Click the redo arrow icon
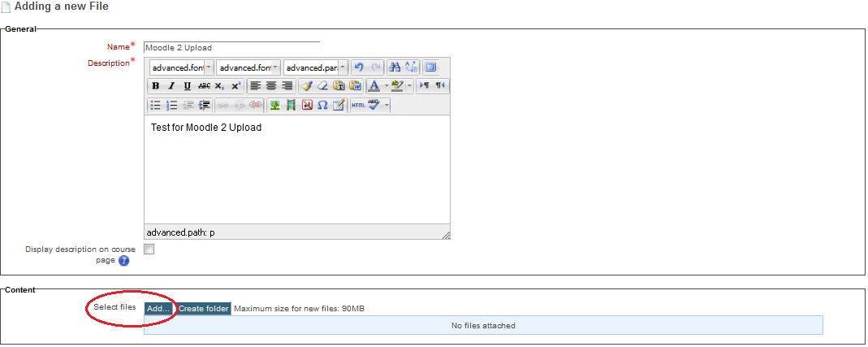 pos(375,67)
